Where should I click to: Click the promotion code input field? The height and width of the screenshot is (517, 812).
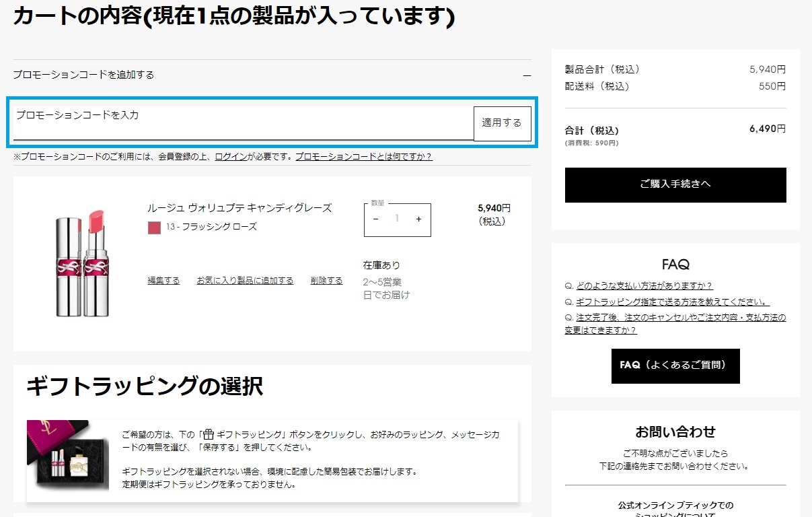[244, 123]
